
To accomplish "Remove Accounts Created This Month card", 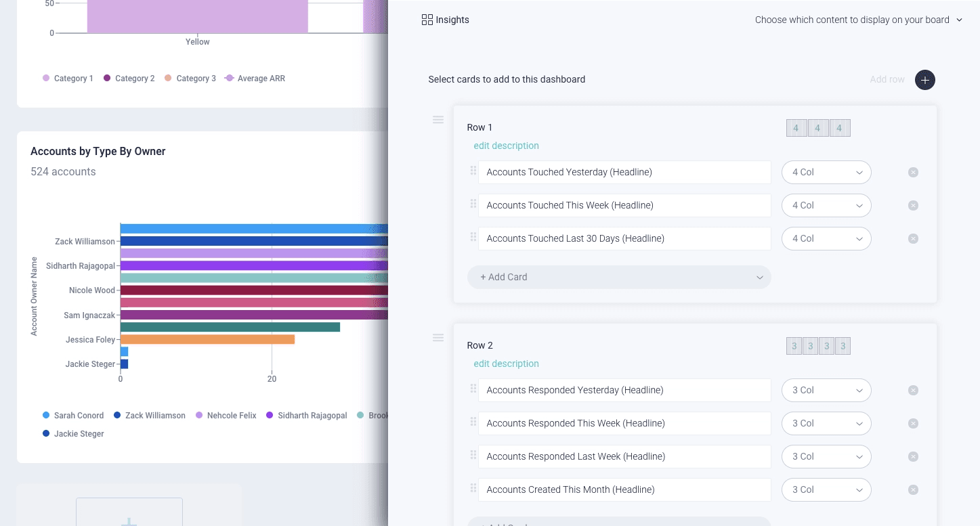I will (x=913, y=489).
